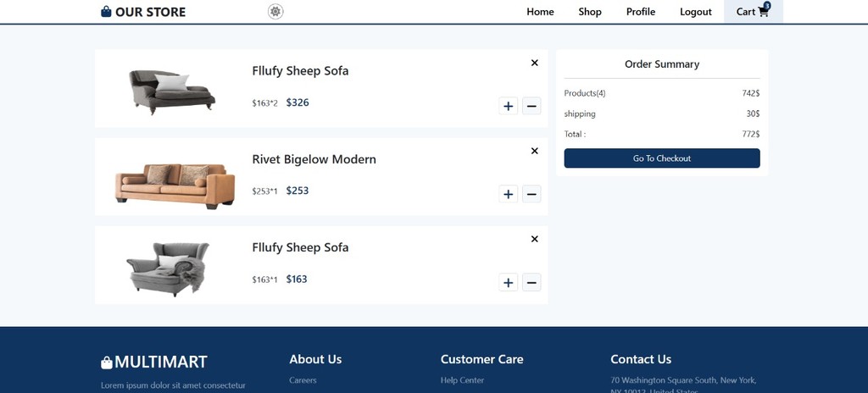Add one more to last Fllufy Sheep Sofa
868x393 pixels.
click(508, 282)
